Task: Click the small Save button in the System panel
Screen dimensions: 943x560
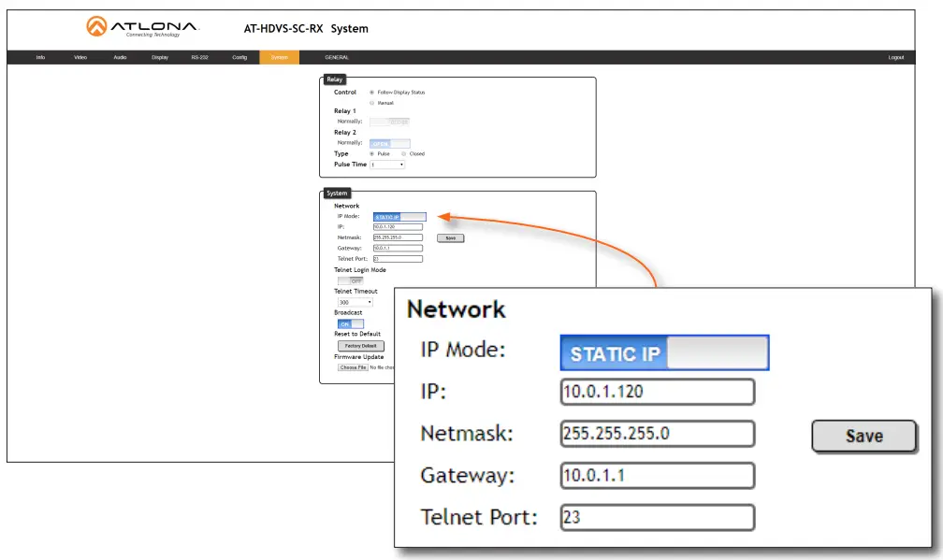Action: [451, 238]
